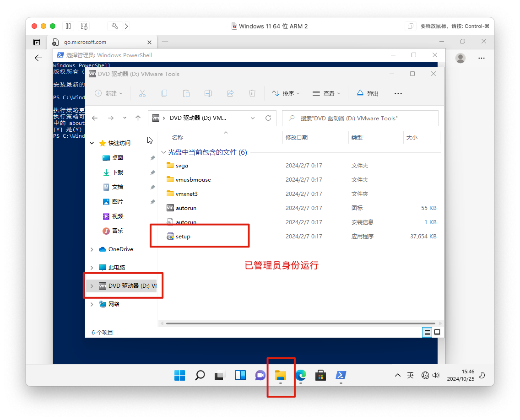The image size is (520, 420).
Task: Select the vmusbmouse folder
Action: tap(189, 180)
